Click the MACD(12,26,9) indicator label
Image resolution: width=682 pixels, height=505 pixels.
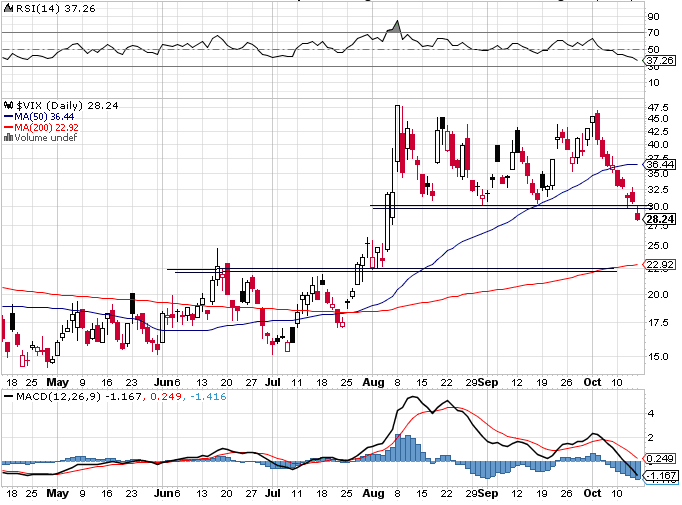coord(58,396)
